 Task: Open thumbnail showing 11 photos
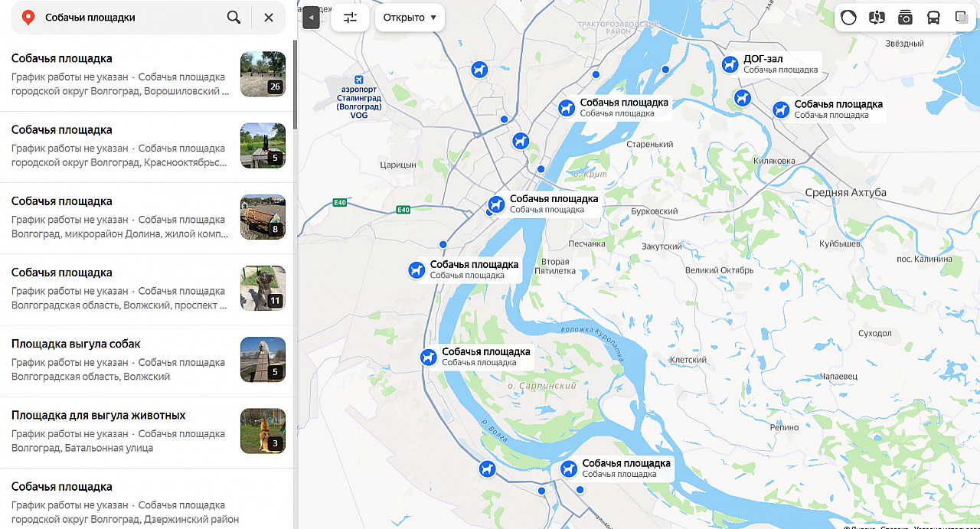pyautogui.click(x=263, y=289)
